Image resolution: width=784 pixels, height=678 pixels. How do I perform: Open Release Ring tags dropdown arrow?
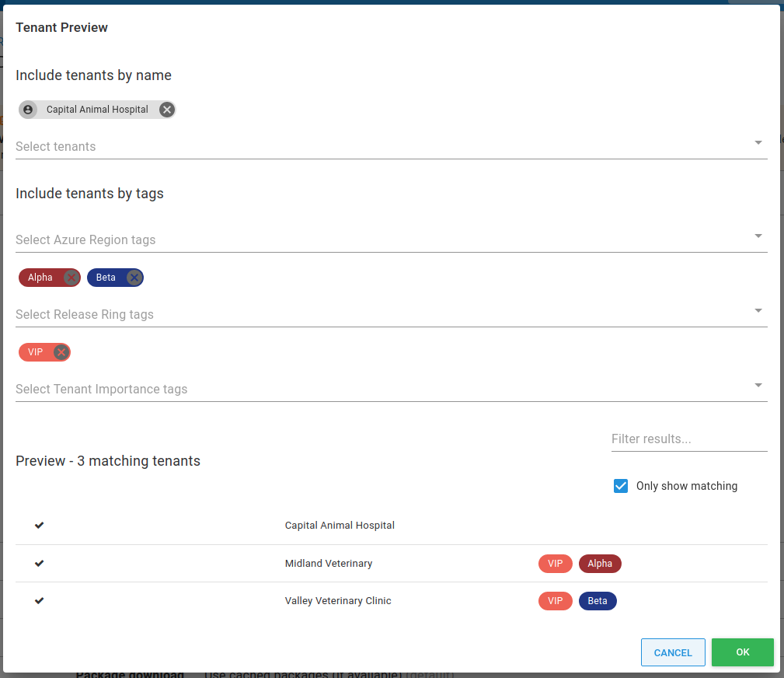tap(758, 311)
